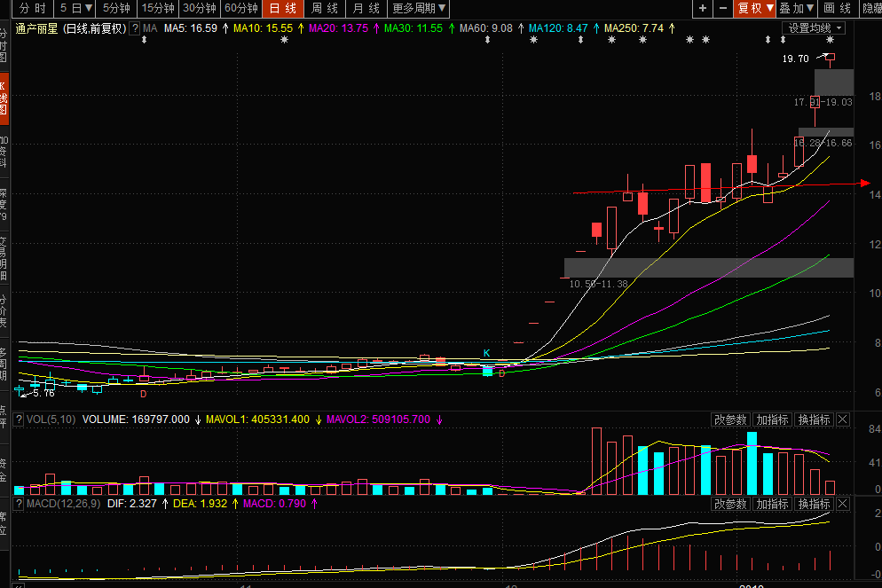Image resolution: width=882 pixels, height=588 pixels.
Task: Open the help icon beside the MA label
Action: (x=135, y=28)
